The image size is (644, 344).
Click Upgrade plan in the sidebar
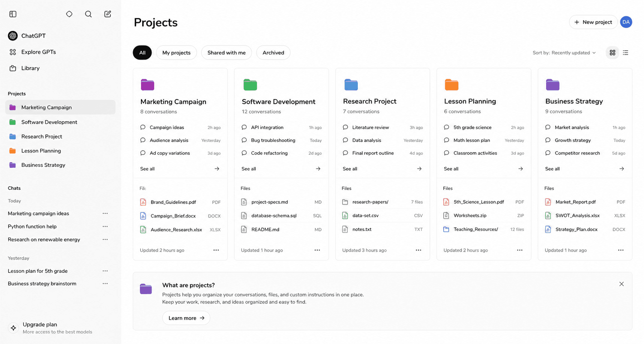click(x=50, y=328)
